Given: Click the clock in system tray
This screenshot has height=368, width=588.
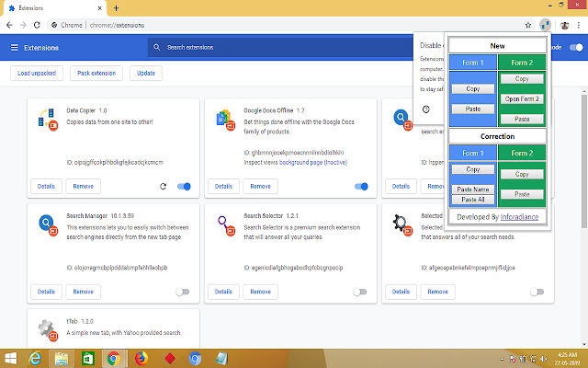Looking at the screenshot, I should click(x=567, y=359).
